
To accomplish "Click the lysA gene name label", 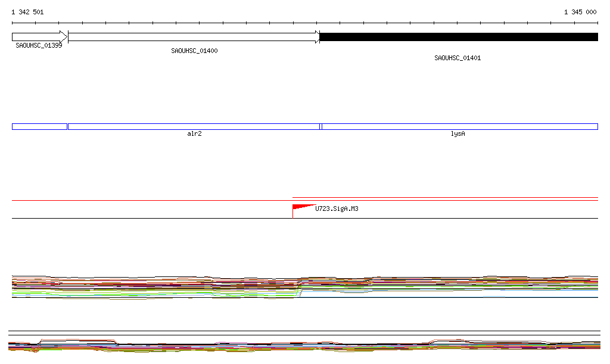I will click(x=457, y=134).
